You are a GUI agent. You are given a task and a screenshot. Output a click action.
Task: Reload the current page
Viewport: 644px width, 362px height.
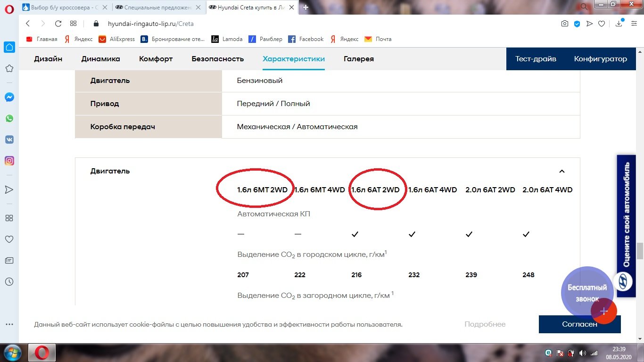[x=58, y=24]
